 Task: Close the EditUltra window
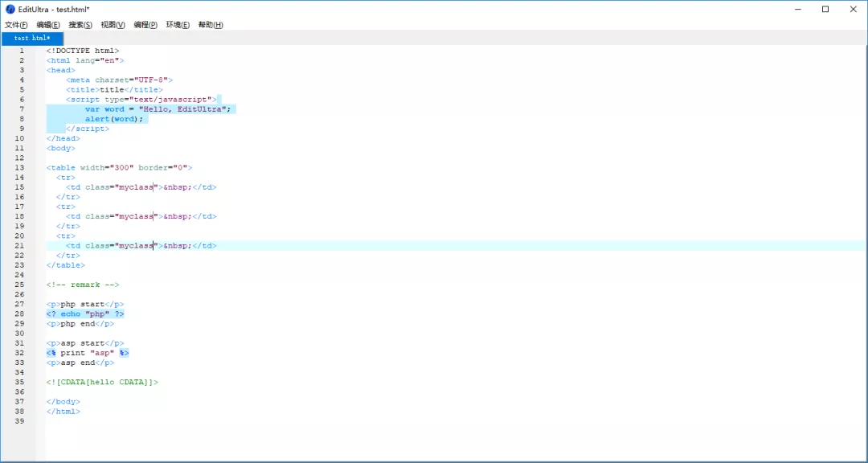(852, 10)
